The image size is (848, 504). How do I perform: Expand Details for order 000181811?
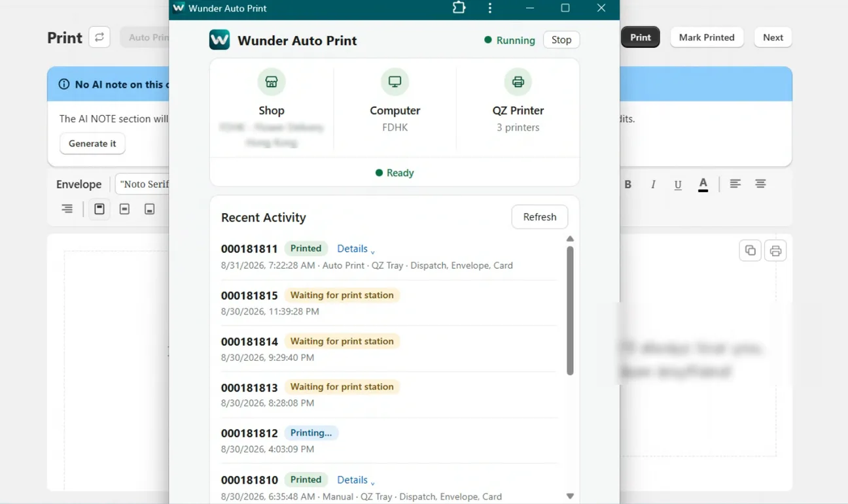(x=356, y=248)
